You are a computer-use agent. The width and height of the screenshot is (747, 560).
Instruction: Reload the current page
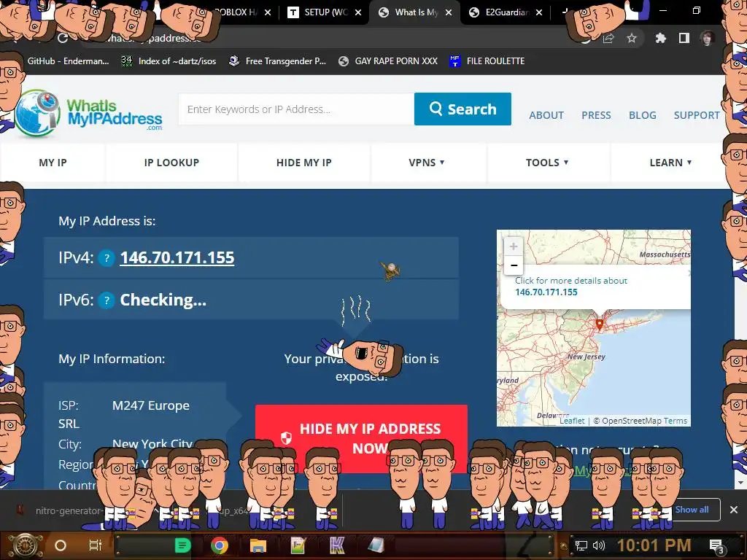[63, 38]
